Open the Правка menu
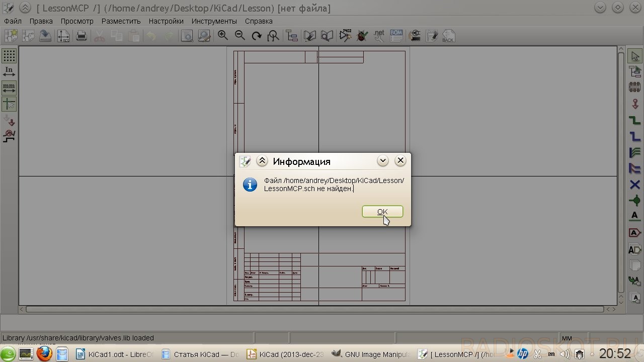644x362 pixels. 41,21
